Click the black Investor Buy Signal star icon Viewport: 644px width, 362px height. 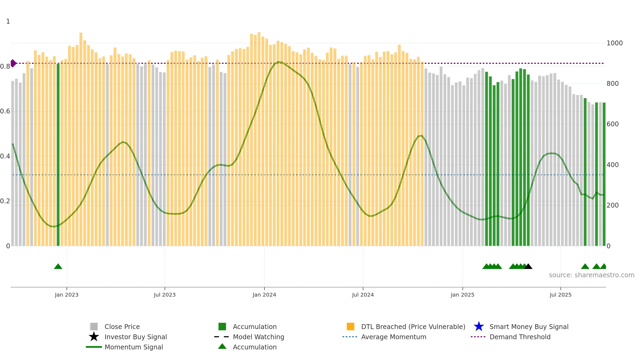94,337
